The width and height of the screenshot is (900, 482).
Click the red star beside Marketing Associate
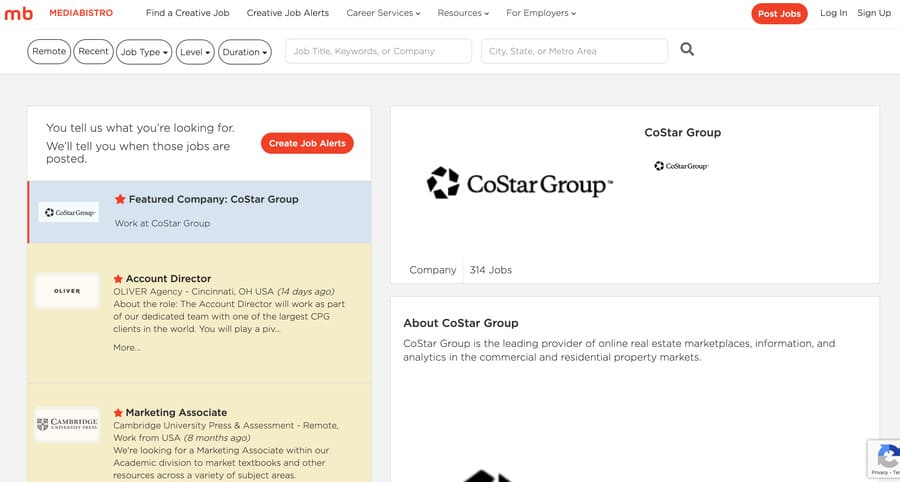pyautogui.click(x=118, y=412)
